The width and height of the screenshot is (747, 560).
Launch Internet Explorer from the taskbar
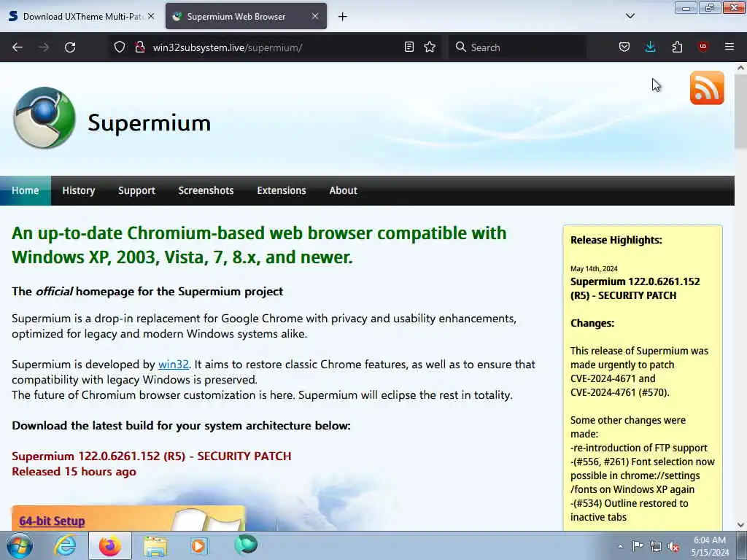coord(65,545)
